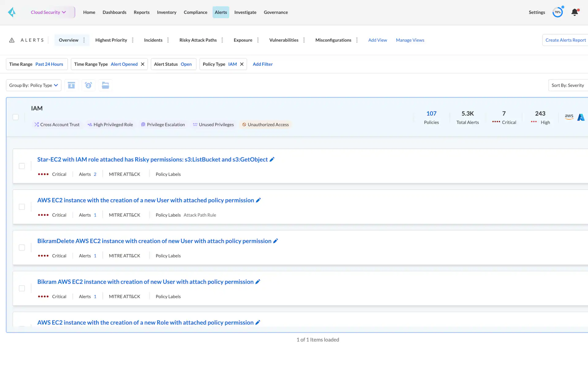Viewport: 588px width, 368px height.
Task: Click Create Alerts Report button
Action: click(565, 40)
